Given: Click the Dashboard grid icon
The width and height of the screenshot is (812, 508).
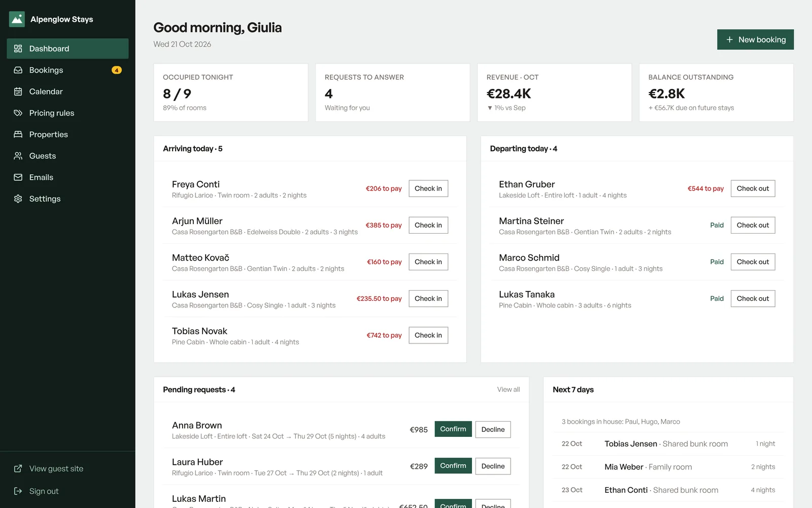Looking at the screenshot, I should 18,49.
